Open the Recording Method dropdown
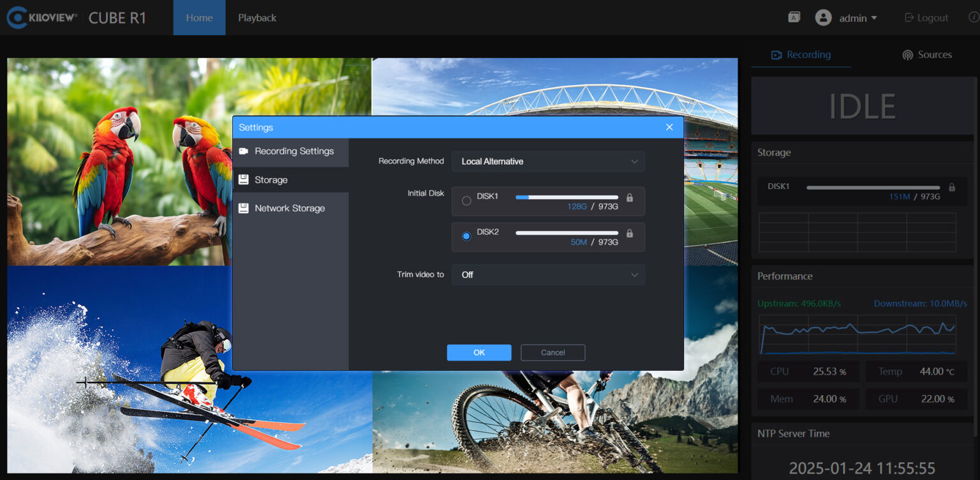The height and width of the screenshot is (480, 980). coord(548,161)
